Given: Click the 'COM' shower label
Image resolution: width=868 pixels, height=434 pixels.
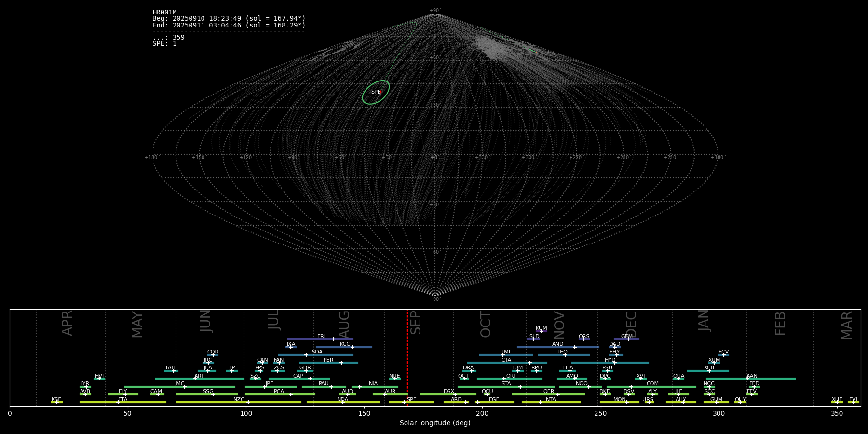Looking at the screenshot, I should (652, 383).
